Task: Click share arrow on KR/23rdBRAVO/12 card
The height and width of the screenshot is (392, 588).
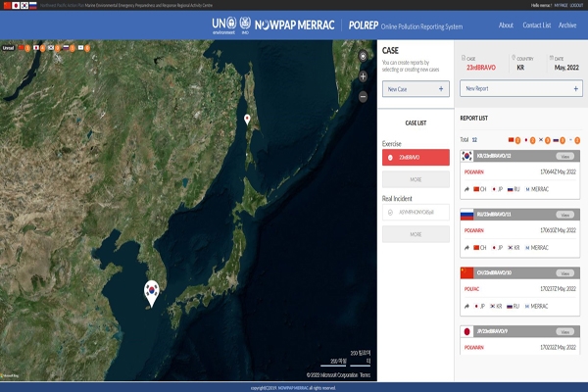Action: pos(466,189)
